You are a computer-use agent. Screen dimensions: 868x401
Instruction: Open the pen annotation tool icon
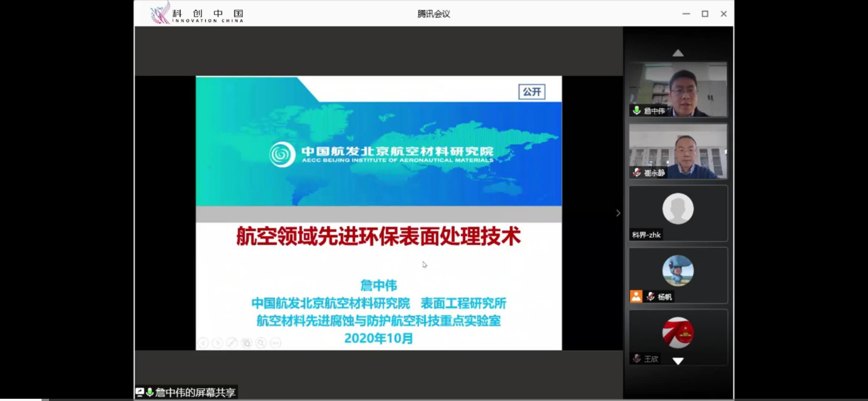[232, 343]
